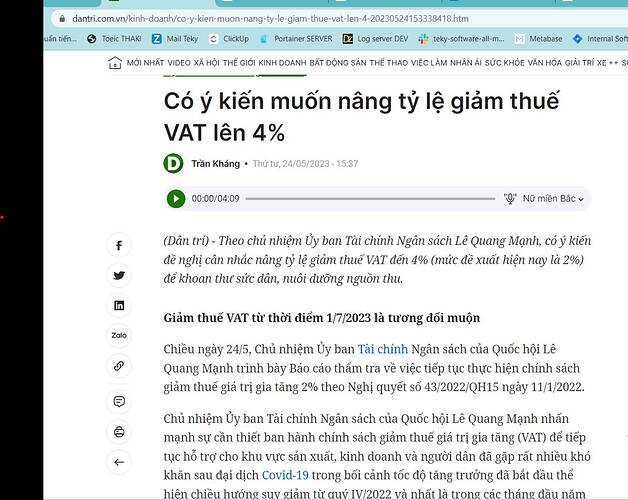Screen dimensions: 628x500
Task: Open comments section icon
Action: pos(119,401)
